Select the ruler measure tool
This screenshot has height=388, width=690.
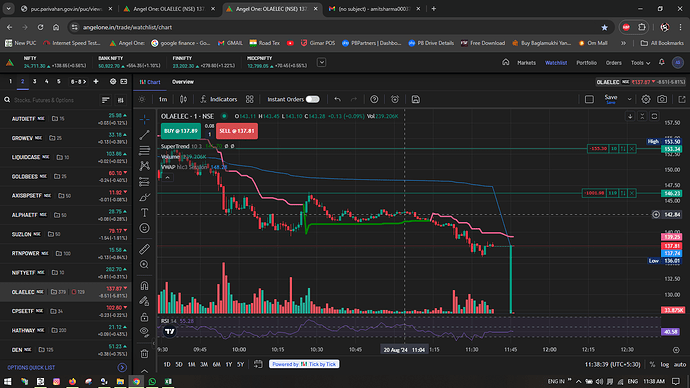[144, 249]
